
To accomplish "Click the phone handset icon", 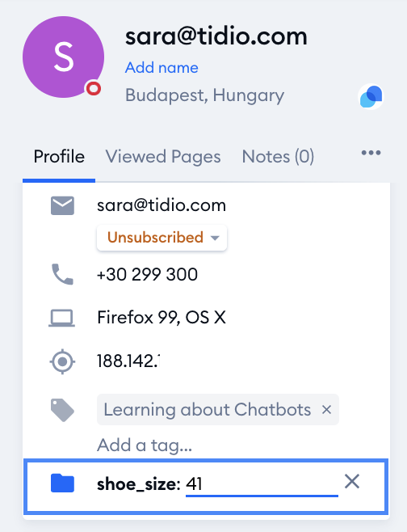I will pyautogui.click(x=62, y=274).
